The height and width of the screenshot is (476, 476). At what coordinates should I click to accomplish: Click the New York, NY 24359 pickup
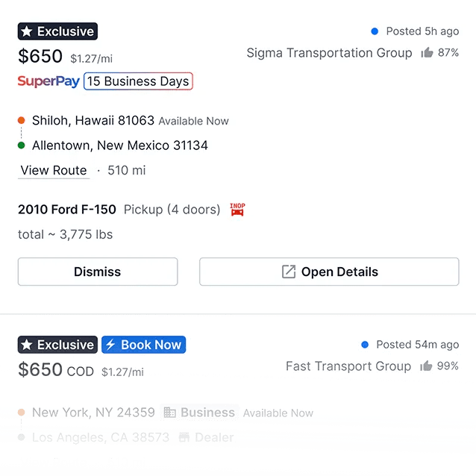93,413
